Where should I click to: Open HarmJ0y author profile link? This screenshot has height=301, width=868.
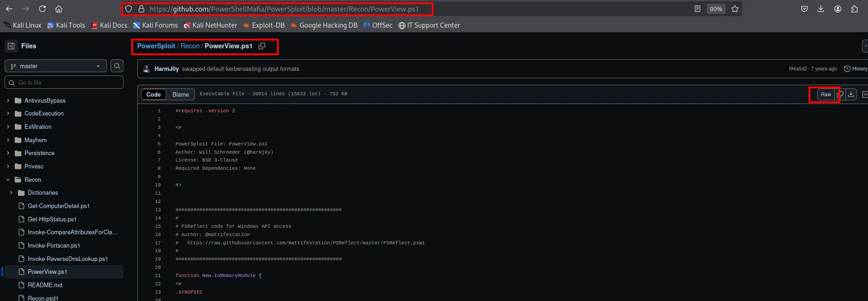click(x=166, y=69)
